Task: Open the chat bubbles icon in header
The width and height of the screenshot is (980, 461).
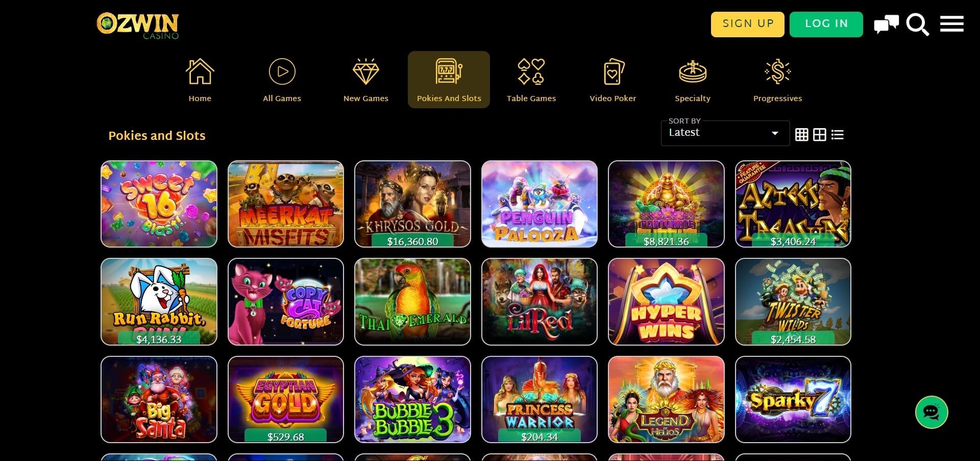Action: click(x=886, y=25)
